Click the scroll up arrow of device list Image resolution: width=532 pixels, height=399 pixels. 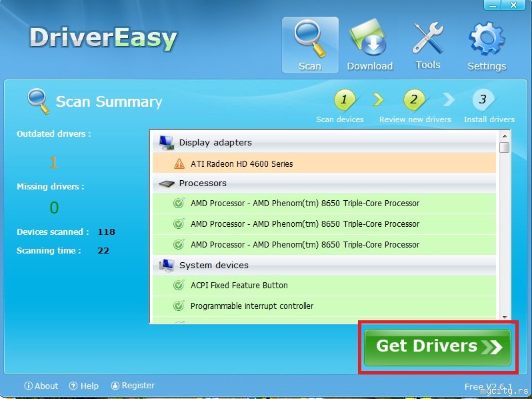(x=505, y=136)
